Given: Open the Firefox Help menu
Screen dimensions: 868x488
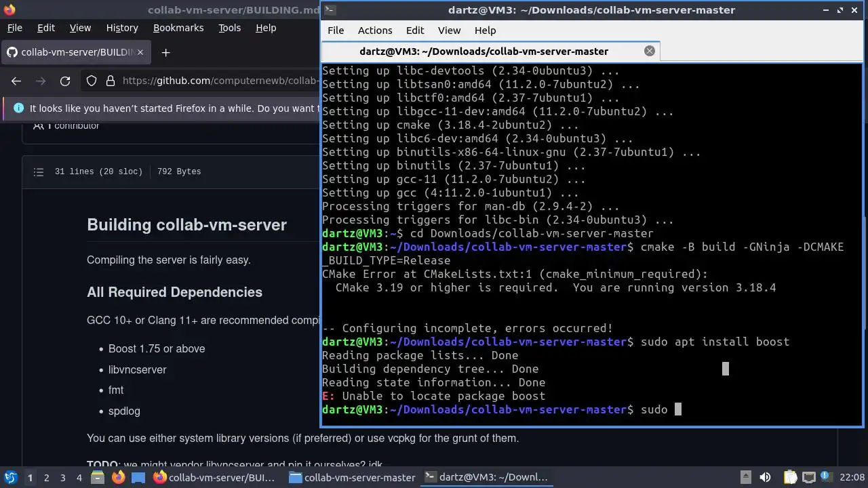Looking at the screenshot, I should click(x=266, y=28).
